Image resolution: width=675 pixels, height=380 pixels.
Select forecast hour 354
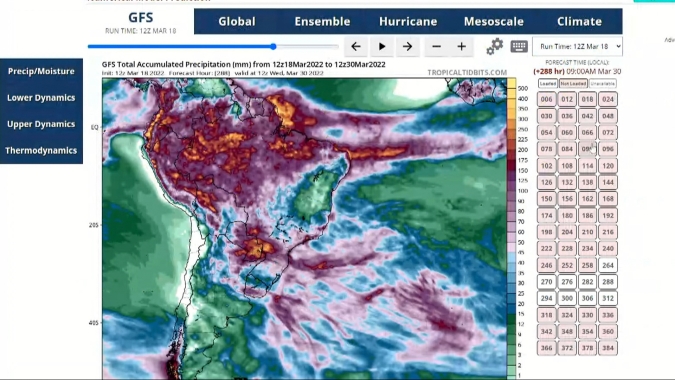coord(588,331)
